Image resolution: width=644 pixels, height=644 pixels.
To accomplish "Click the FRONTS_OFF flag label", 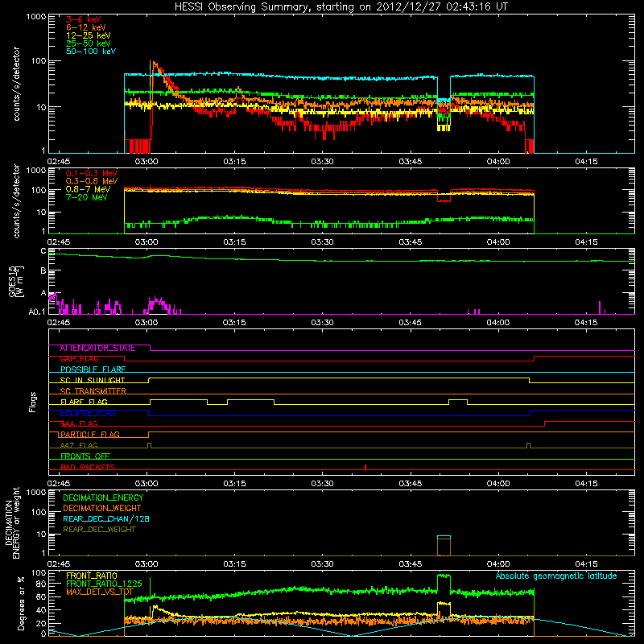I will pyautogui.click(x=85, y=456).
